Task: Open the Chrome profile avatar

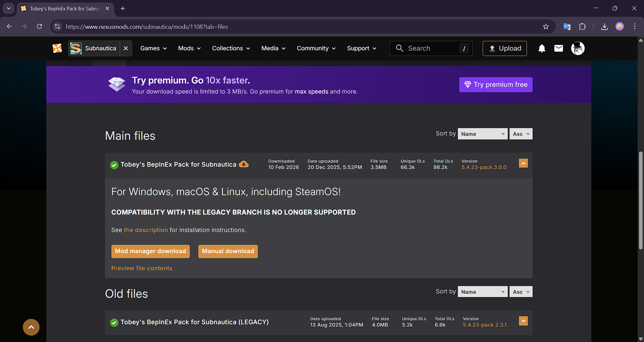Action: 620,26
